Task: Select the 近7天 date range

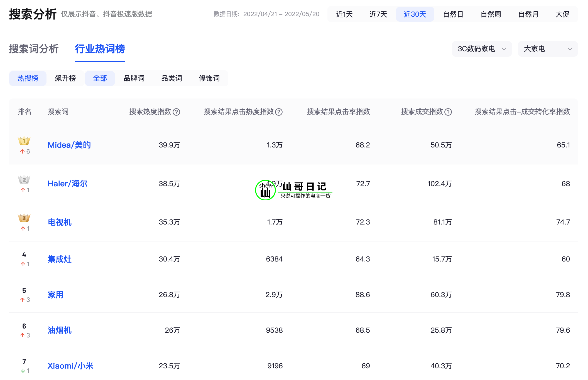Action: 378,14
